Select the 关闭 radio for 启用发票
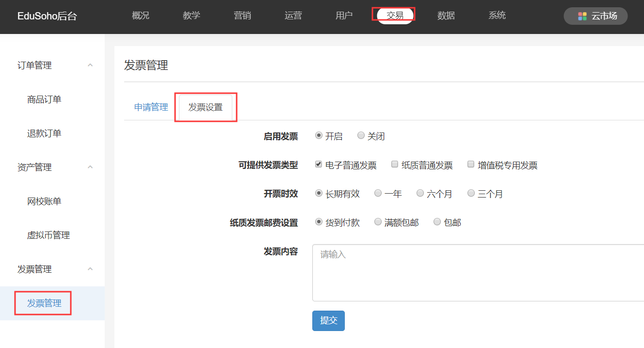The image size is (644, 348). pos(361,136)
